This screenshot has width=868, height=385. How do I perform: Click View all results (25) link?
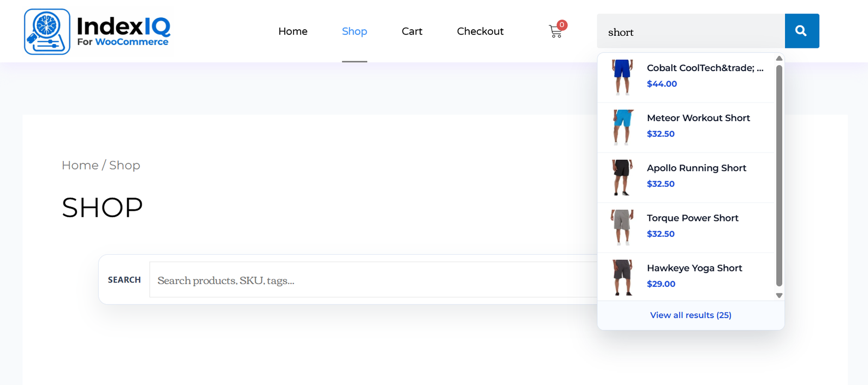click(x=691, y=315)
